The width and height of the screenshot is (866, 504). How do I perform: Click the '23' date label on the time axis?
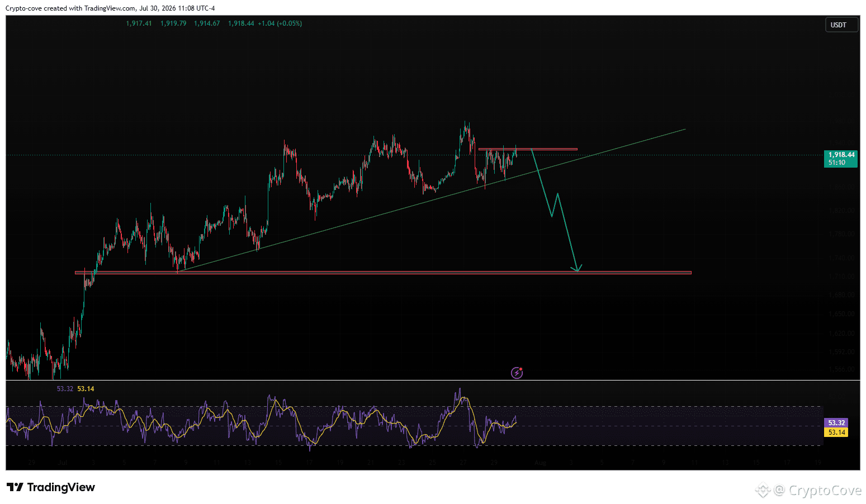click(x=401, y=463)
